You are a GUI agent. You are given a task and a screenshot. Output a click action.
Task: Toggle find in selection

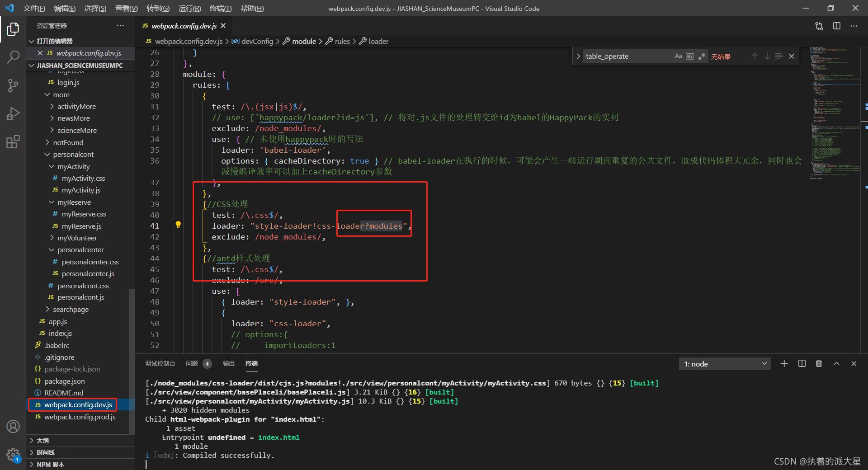tap(779, 56)
